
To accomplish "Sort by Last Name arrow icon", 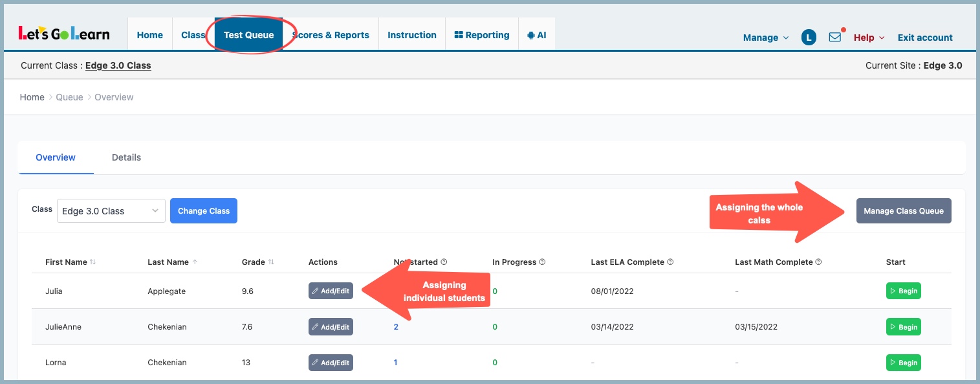I will (x=195, y=262).
